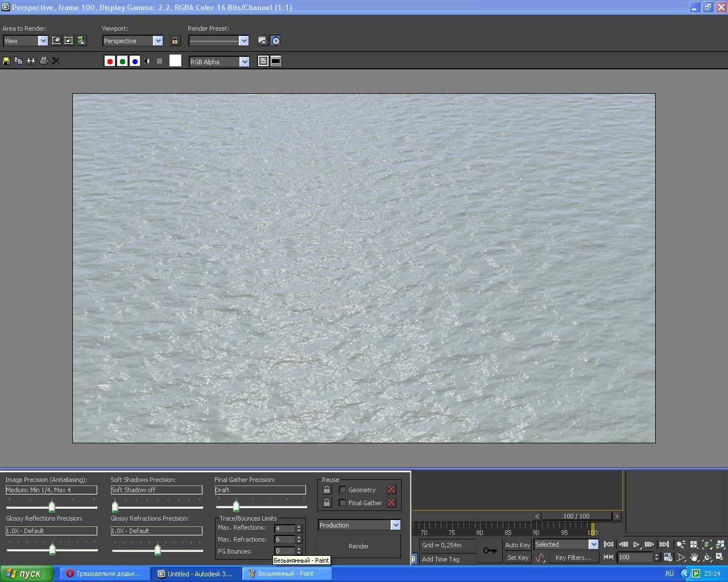
Task: Click the Image Precision antialiasing slider handle
Action: (52, 506)
